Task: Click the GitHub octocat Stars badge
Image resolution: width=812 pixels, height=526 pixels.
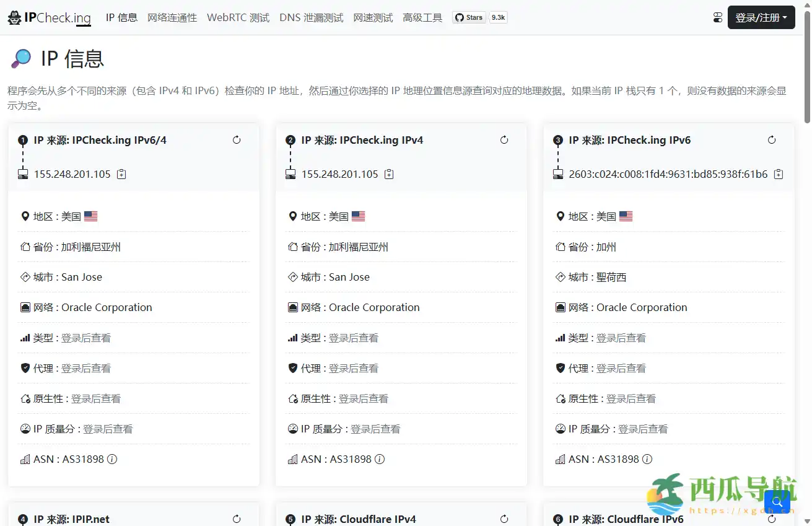Action: pos(468,17)
